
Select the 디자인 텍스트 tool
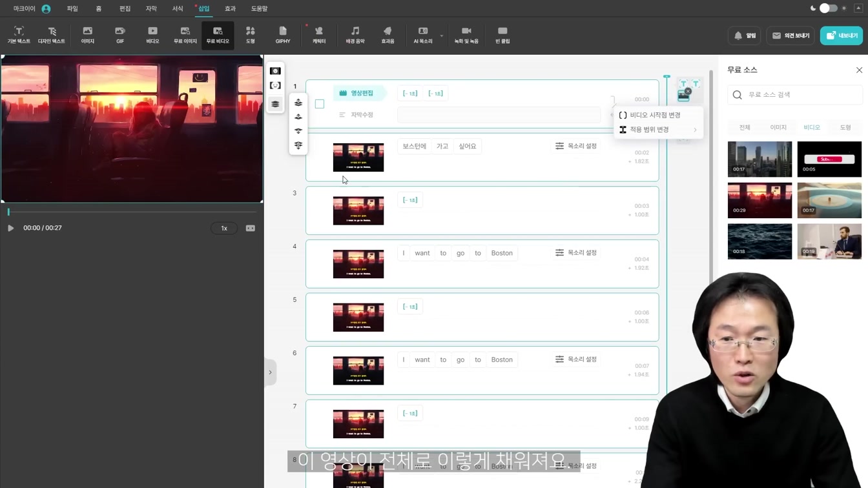tap(52, 35)
